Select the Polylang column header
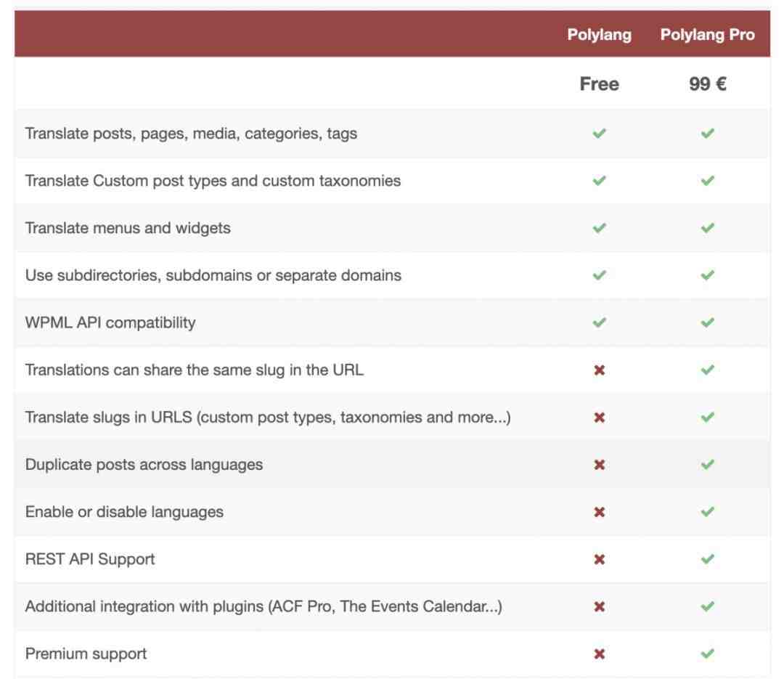The height and width of the screenshot is (679, 784). tap(599, 35)
